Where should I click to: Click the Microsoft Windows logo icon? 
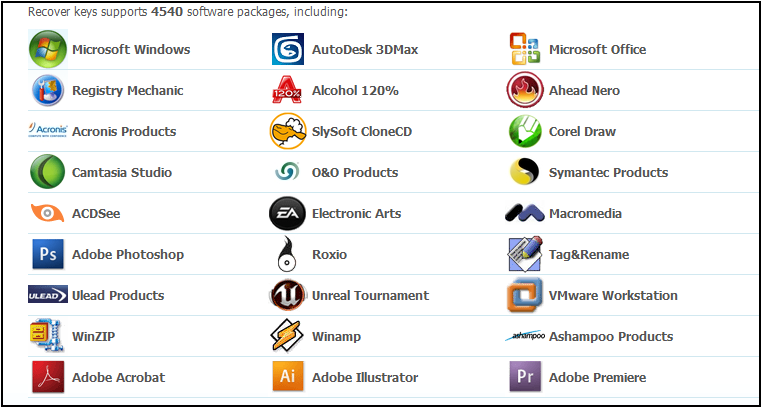point(47,49)
